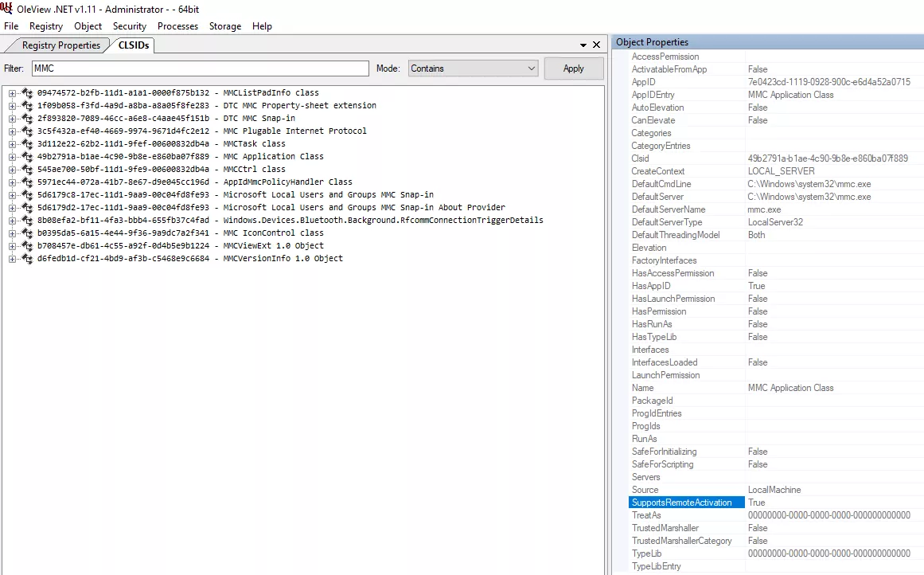
Task: Open the Help menu
Action: click(262, 26)
